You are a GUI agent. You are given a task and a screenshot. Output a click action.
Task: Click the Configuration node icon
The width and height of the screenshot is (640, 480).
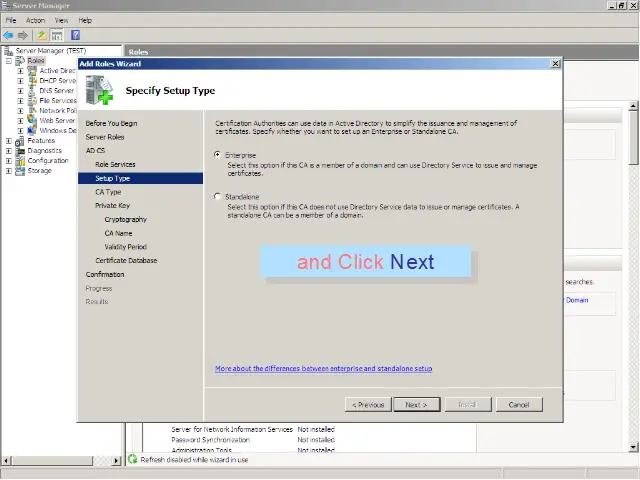click(x=20, y=161)
